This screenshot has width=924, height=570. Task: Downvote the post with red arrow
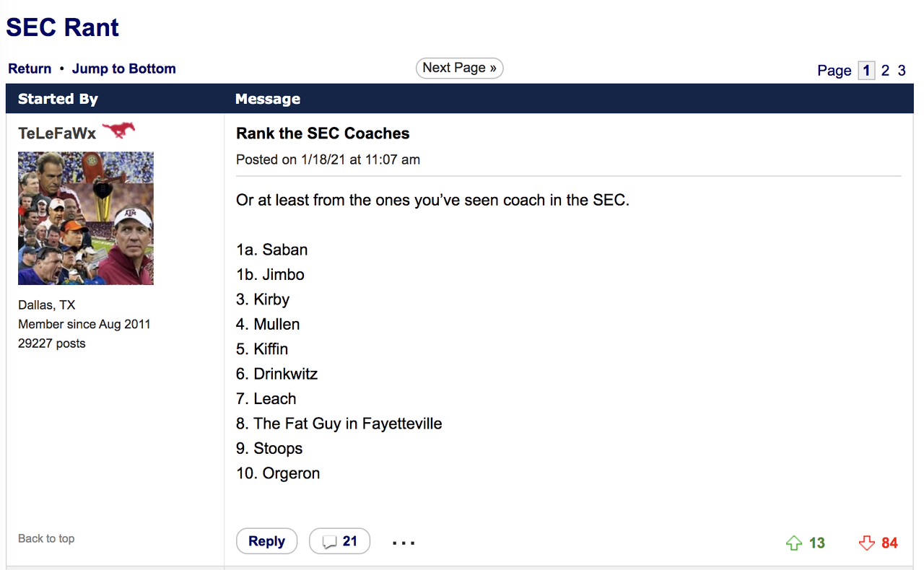(x=867, y=543)
